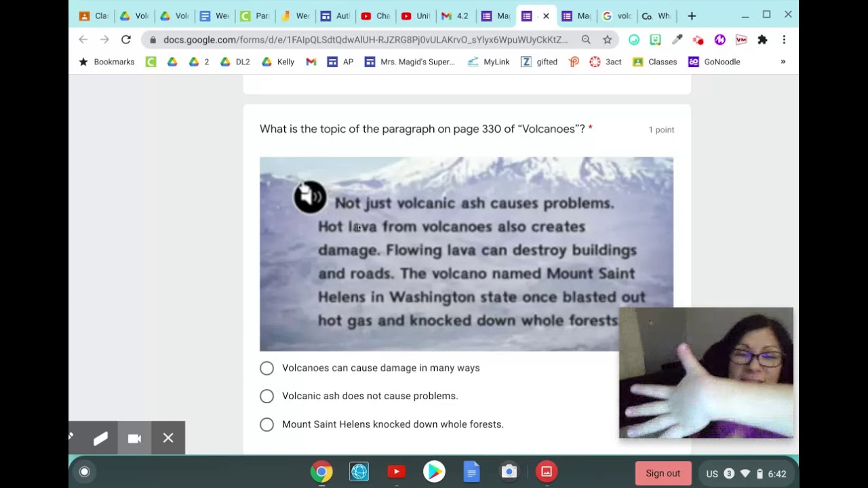The image size is (868, 488).
Task: Open the system tray showing 6:42
Action: [x=746, y=474]
